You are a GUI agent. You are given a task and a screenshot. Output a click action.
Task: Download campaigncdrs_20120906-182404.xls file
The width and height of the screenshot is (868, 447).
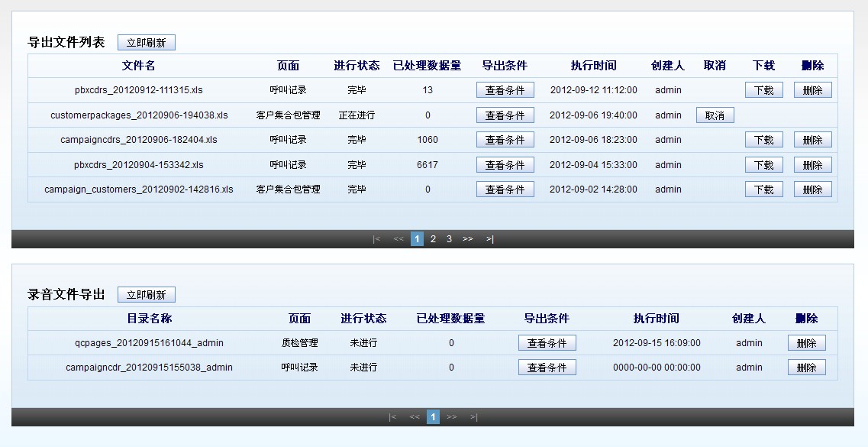point(763,140)
